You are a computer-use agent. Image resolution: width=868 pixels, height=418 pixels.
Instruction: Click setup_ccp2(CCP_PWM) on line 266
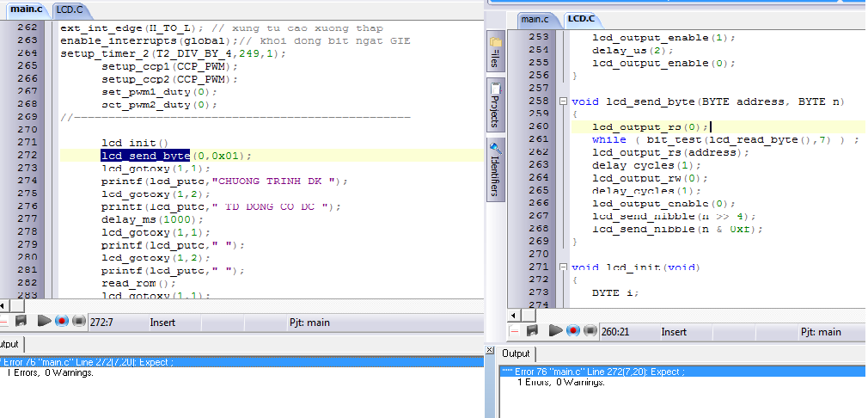click(x=169, y=79)
